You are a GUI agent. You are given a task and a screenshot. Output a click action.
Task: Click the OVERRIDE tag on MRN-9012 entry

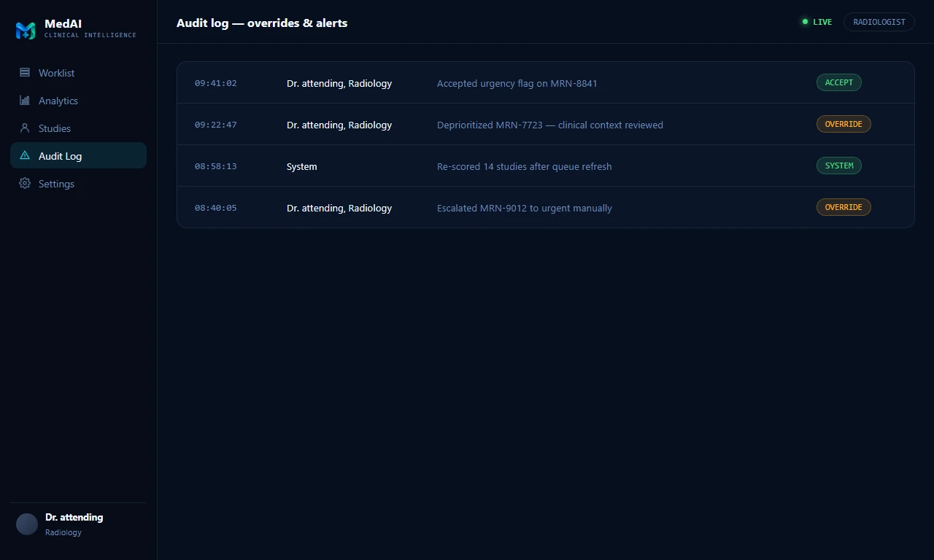(x=844, y=207)
